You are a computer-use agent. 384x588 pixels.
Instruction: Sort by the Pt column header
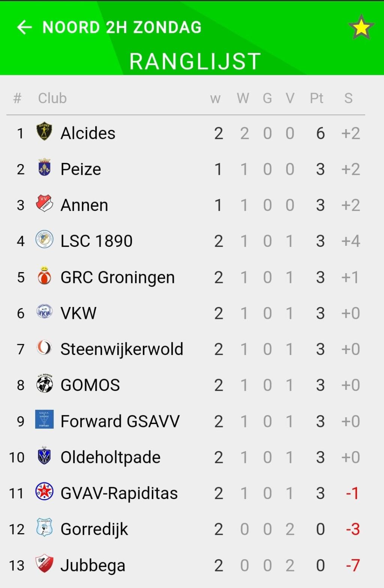(x=316, y=98)
